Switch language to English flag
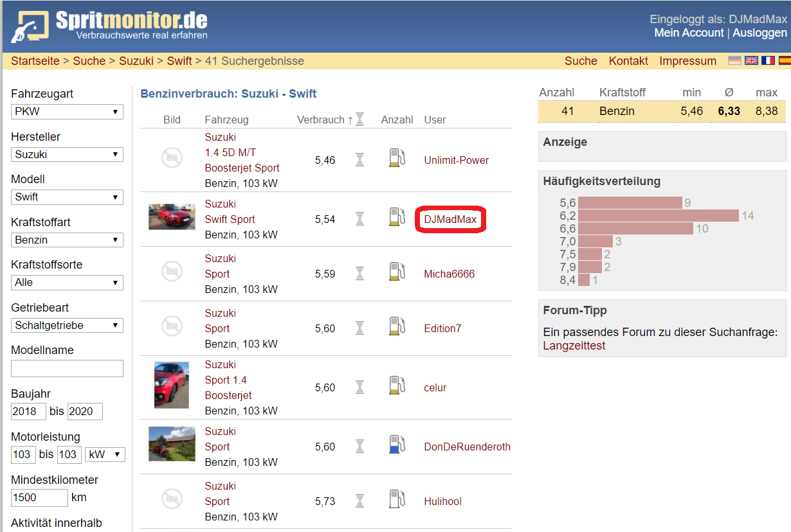 point(751,60)
